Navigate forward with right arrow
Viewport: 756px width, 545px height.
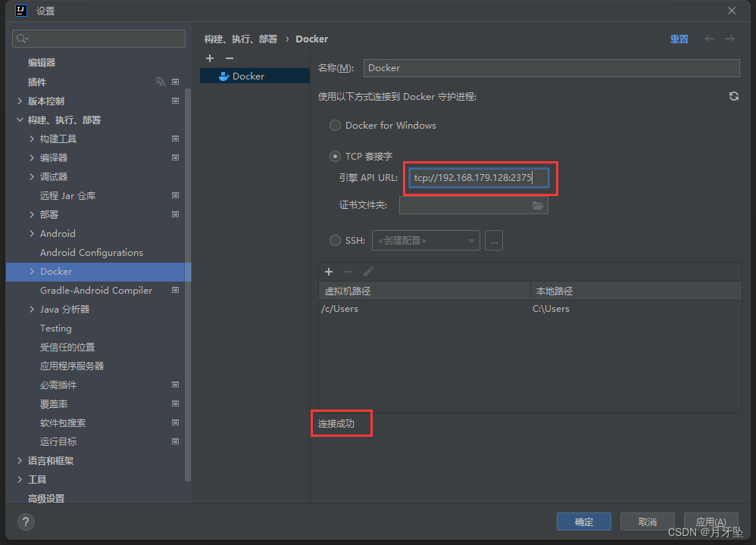(x=730, y=39)
